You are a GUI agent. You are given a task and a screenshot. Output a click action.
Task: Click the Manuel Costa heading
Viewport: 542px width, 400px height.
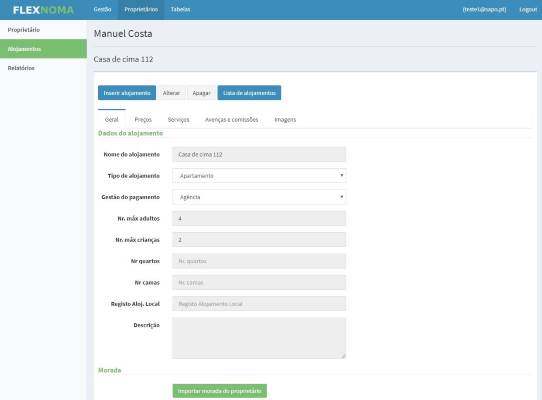click(123, 34)
